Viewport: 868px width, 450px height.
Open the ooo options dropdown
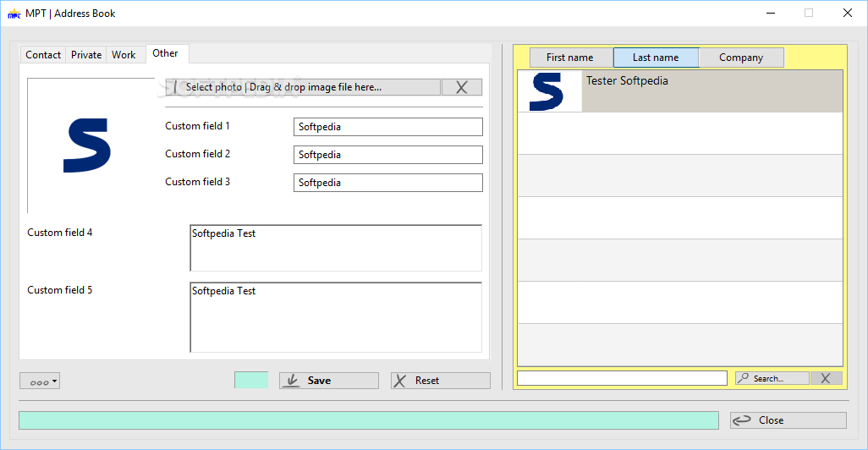[40, 381]
